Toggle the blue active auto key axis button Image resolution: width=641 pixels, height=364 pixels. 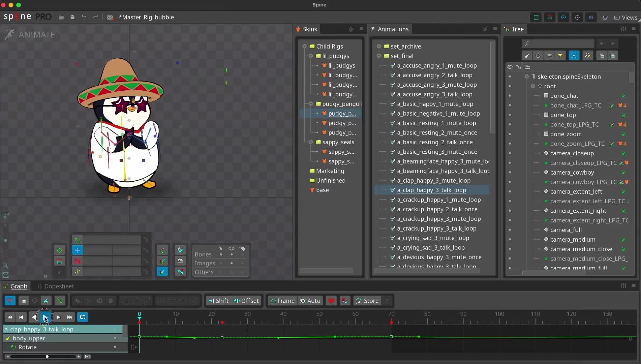click(x=162, y=272)
